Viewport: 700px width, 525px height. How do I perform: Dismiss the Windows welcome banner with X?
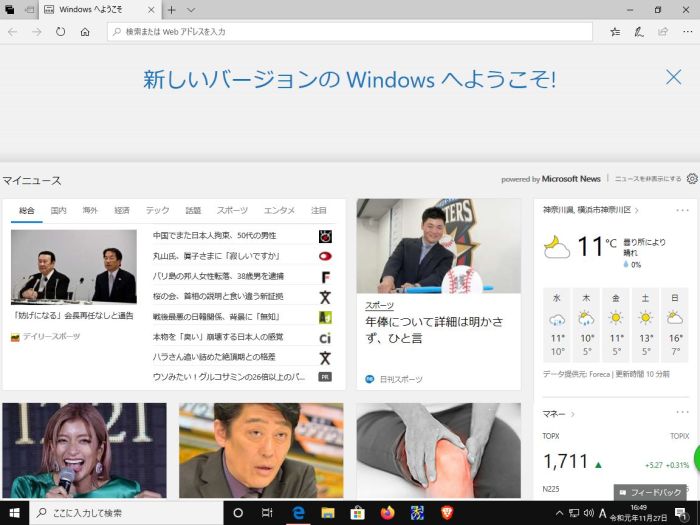pyautogui.click(x=673, y=77)
